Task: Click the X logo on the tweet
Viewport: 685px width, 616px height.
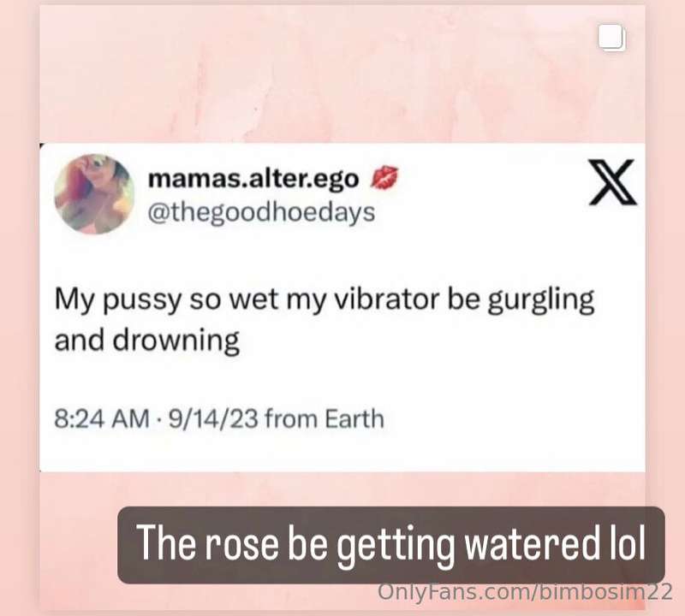Action: tap(612, 182)
